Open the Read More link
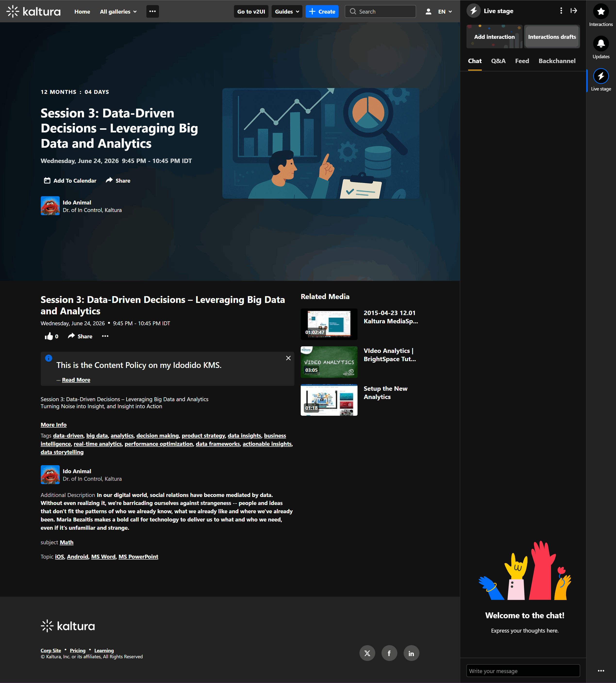The width and height of the screenshot is (616, 683). pyautogui.click(x=76, y=380)
